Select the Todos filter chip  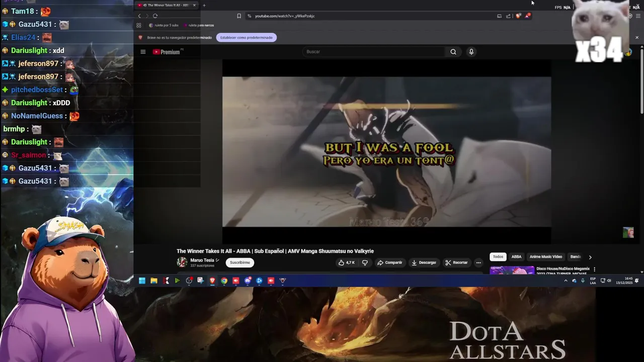[498, 257]
